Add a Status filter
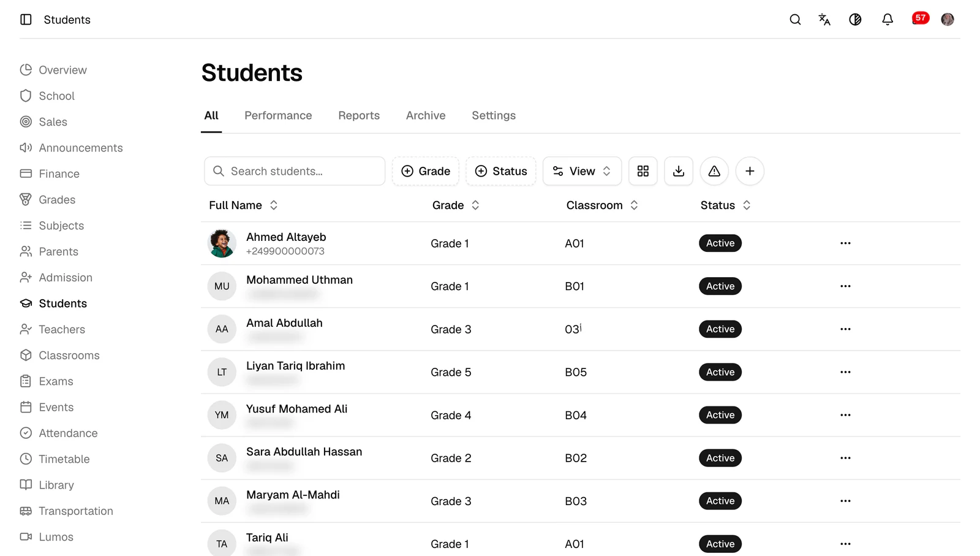 coord(501,171)
